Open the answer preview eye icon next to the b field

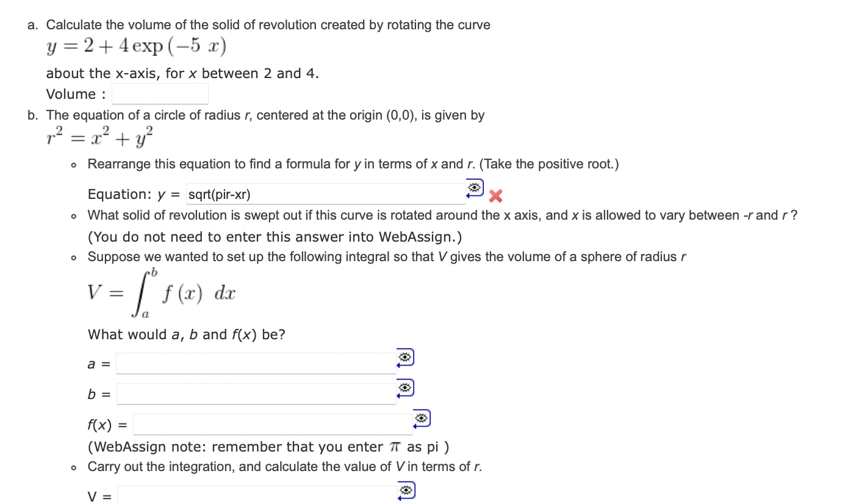pyautogui.click(x=405, y=387)
